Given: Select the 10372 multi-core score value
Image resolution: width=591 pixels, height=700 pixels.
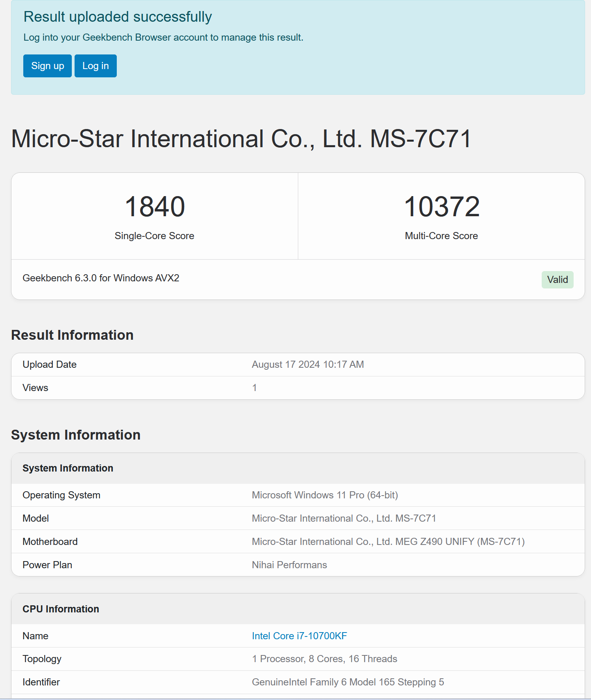Looking at the screenshot, I should (x=441, y=207).
